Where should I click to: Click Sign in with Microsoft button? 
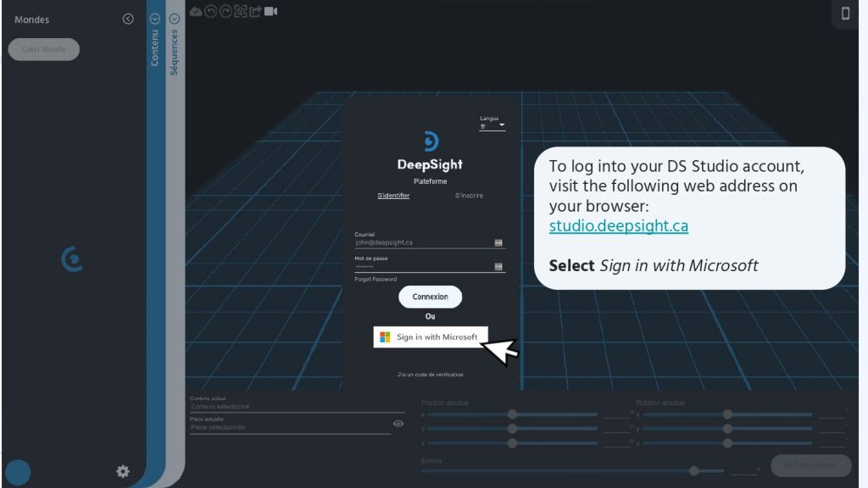point(431,337)
